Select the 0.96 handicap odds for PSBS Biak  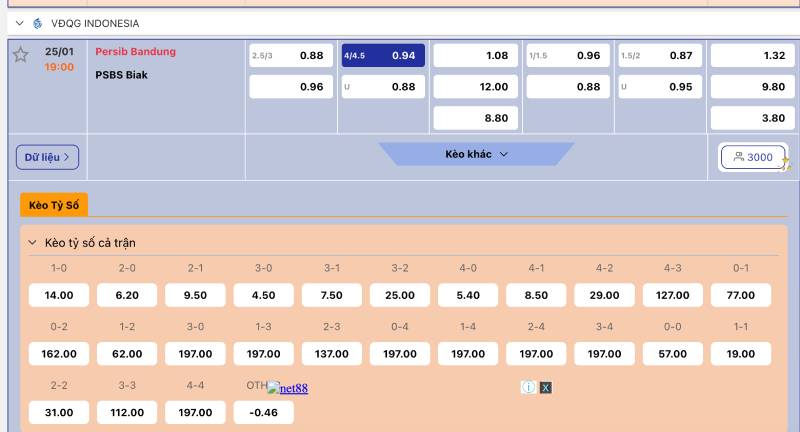click(291, 87)
